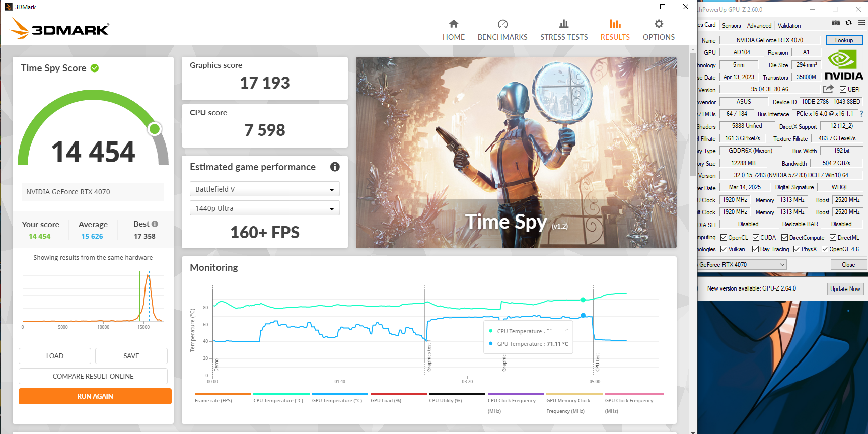Go to STRESS TESTS section
The image size is (868, 434).
[x=564, y=30]
